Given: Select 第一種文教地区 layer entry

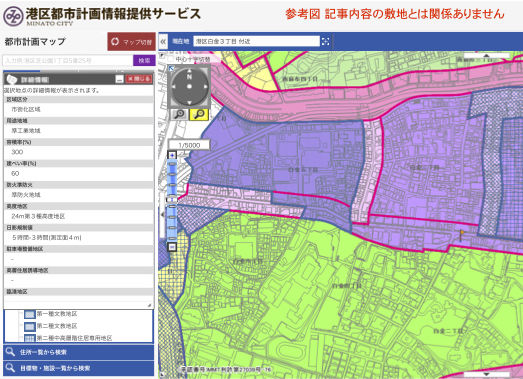Looking at the screenshot, I should coord(57,314).
